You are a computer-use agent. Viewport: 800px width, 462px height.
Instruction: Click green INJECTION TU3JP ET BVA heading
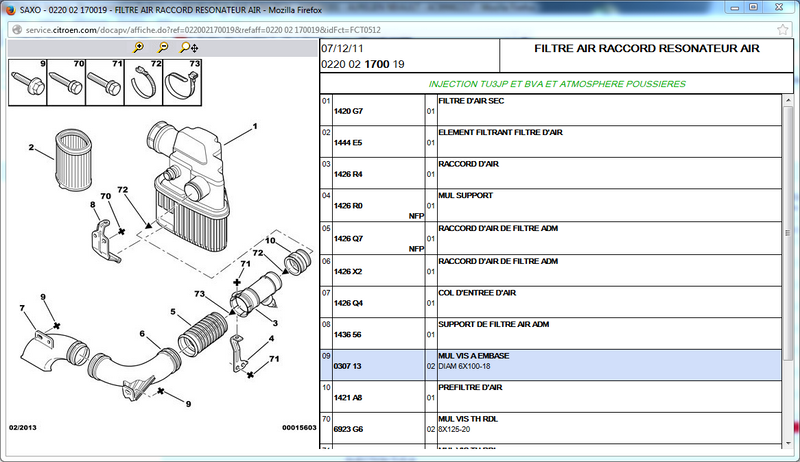(x=557, y=84)
